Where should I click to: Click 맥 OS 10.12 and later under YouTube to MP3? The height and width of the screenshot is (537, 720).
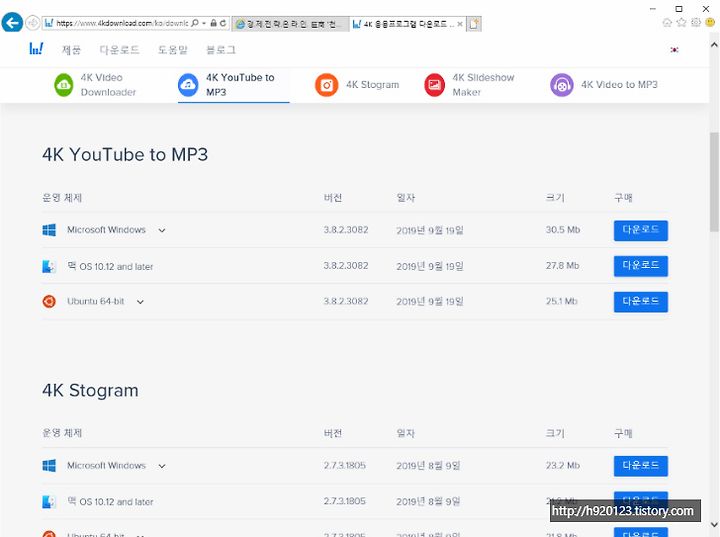pos(110,266)
